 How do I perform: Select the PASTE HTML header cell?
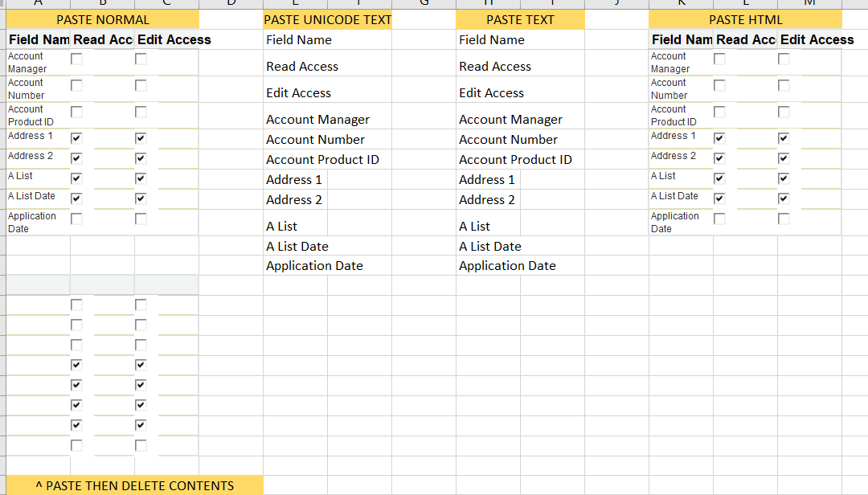pos(746,20)
